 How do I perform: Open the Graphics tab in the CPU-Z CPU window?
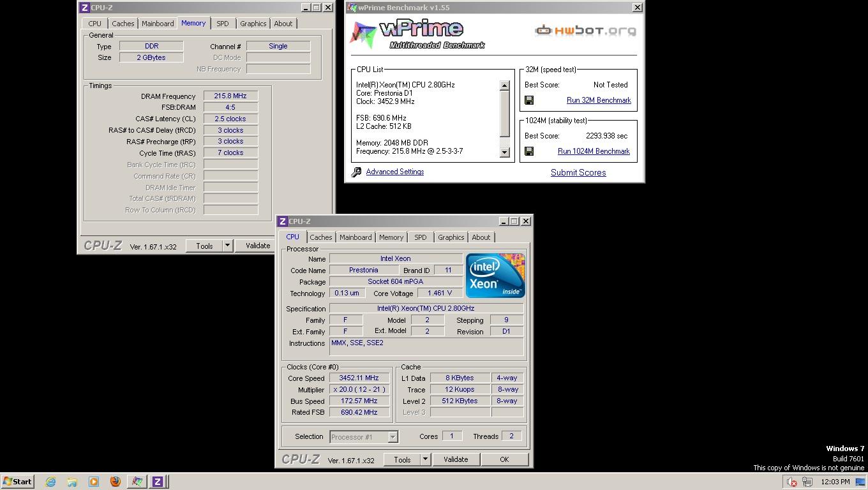coord(451,237)
